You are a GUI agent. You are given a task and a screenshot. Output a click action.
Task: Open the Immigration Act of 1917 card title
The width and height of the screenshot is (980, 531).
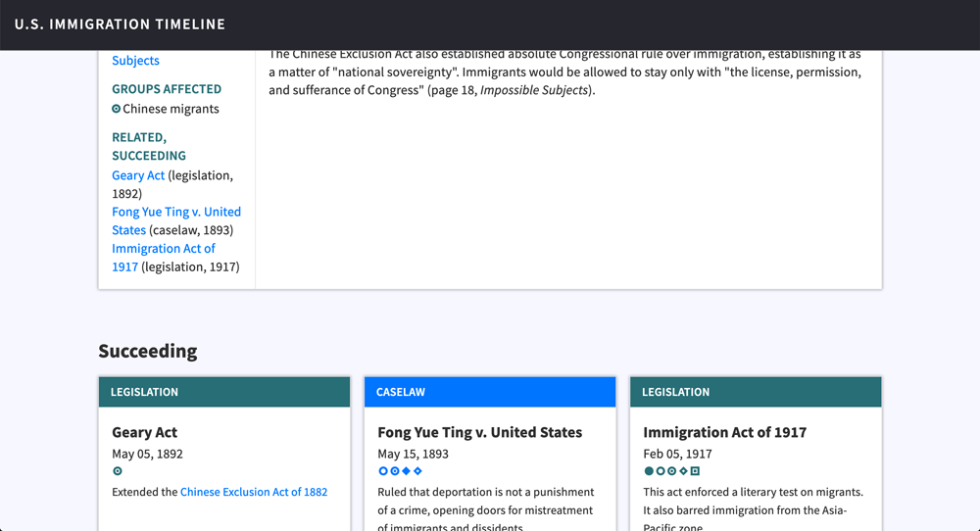(725, 432)
